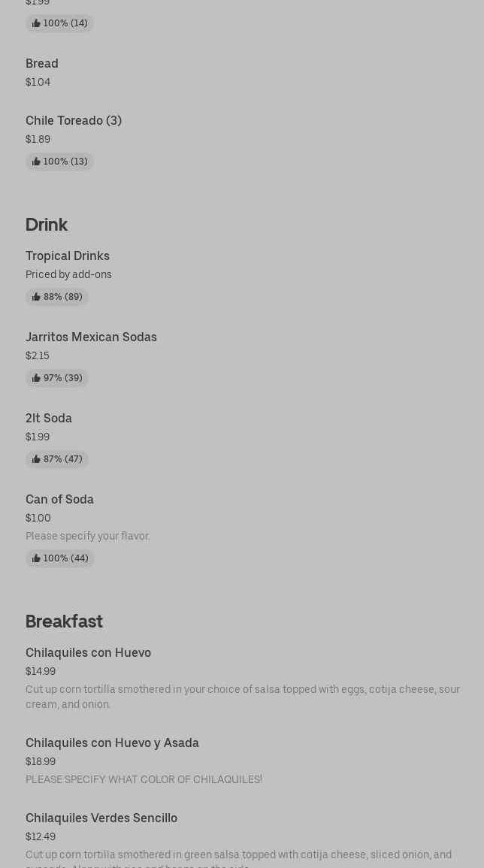Click thumbs-up icon under 2lt Soda
The image size is (484, 868).
[x=36, y=459]
